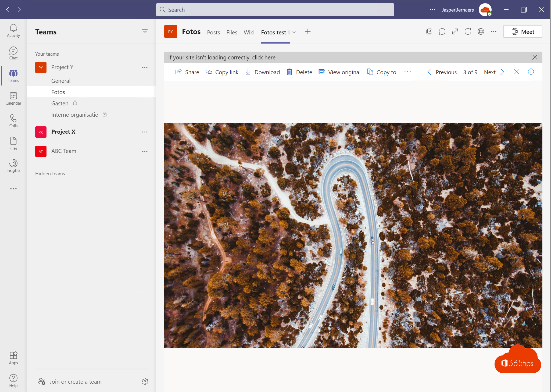Expand the Project Y team options
This screenshot has height=392, width=551.
point(145,67)
